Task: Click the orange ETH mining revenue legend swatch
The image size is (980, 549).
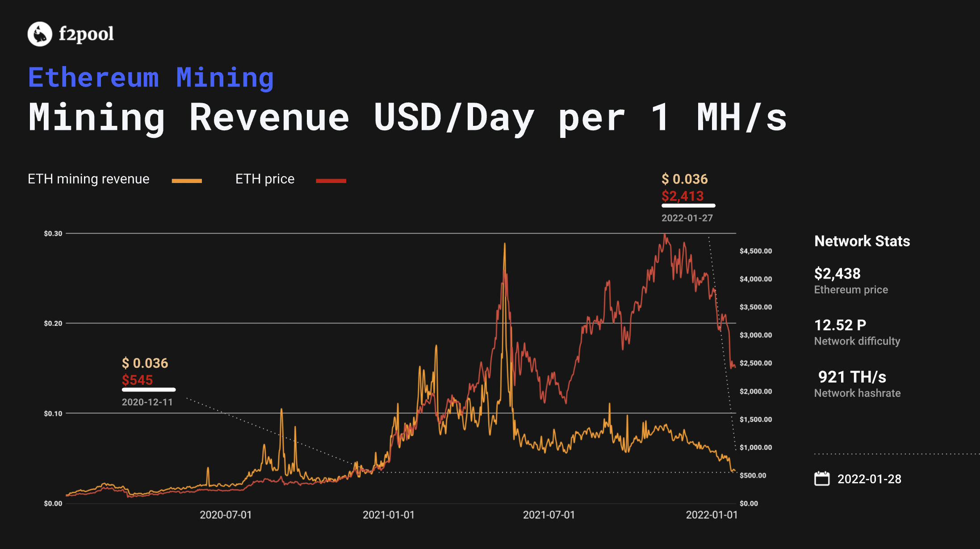Action: pos(187,181)
